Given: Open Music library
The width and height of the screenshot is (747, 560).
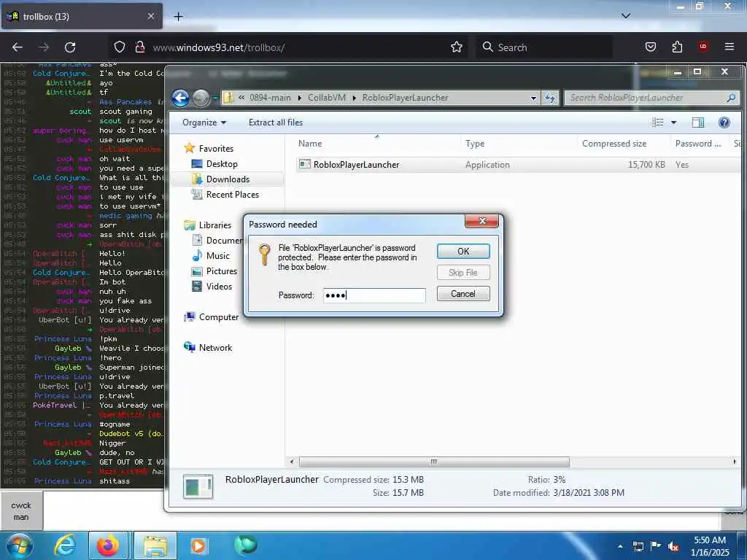Looking at the screenshot, I should click(217, 256).
